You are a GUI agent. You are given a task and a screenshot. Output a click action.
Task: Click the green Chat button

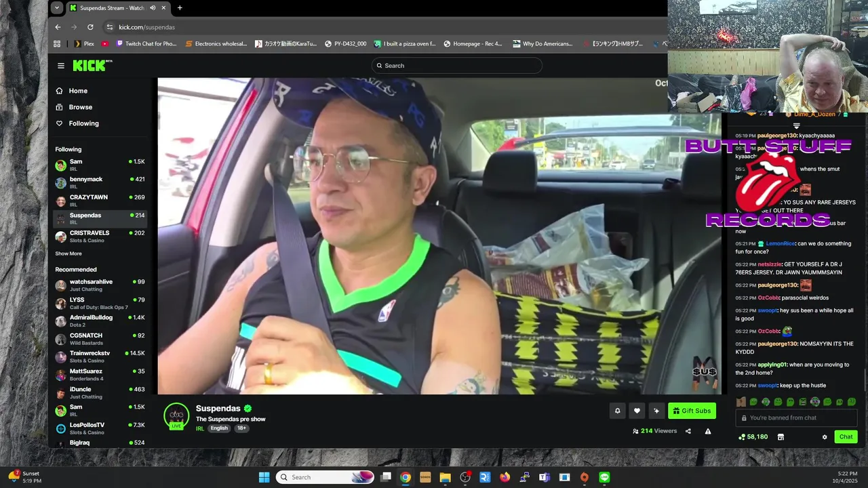coord(846,437)
